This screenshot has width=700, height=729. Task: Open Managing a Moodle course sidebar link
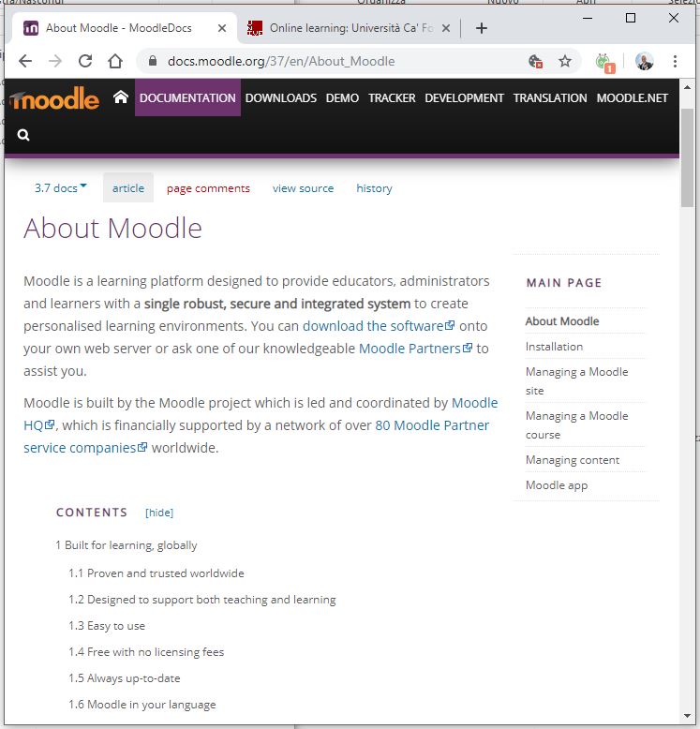pos(577,425)
